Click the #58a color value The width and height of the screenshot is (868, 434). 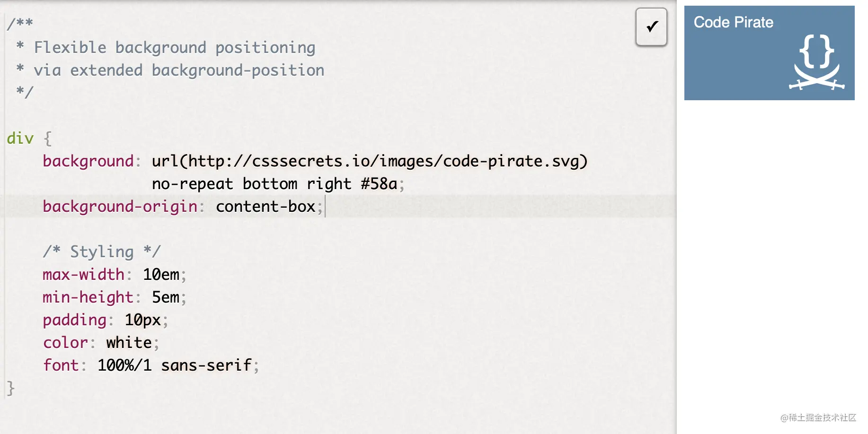379,184
